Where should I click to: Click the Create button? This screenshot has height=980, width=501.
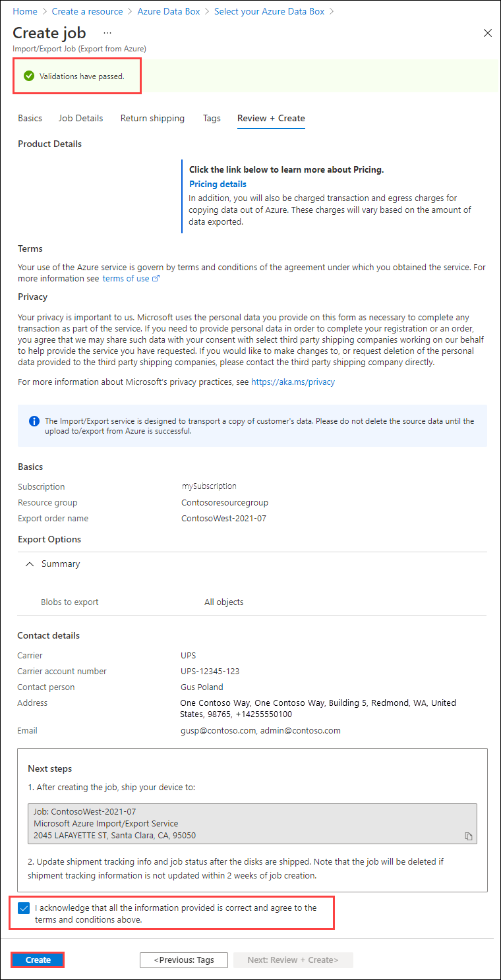pyautogui.click(x=38, y=960)
